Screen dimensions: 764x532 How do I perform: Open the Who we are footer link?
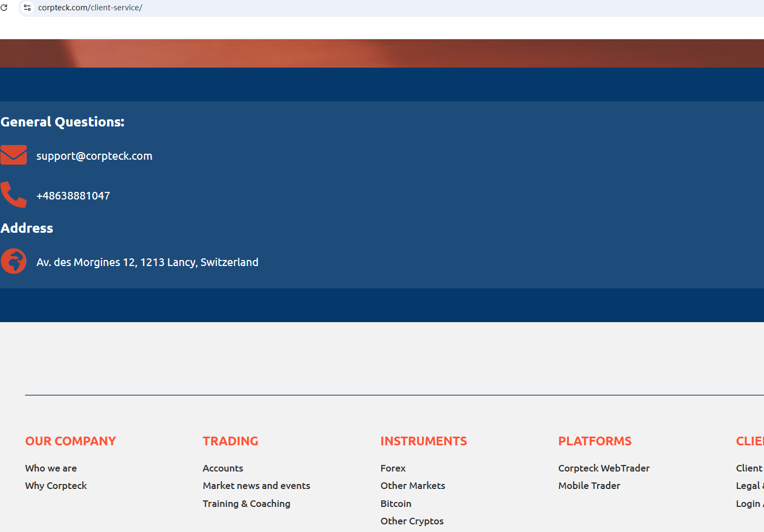point(51,468)
